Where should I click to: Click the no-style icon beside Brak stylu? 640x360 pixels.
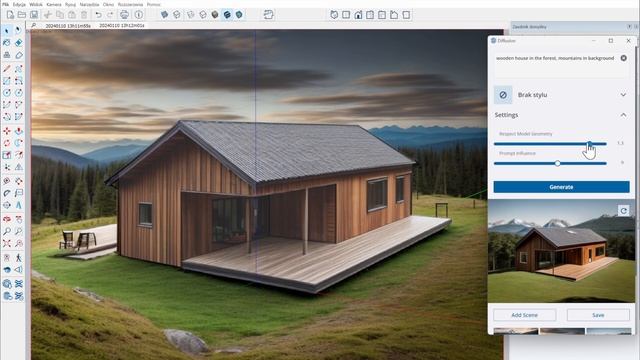tap(503, 95)
